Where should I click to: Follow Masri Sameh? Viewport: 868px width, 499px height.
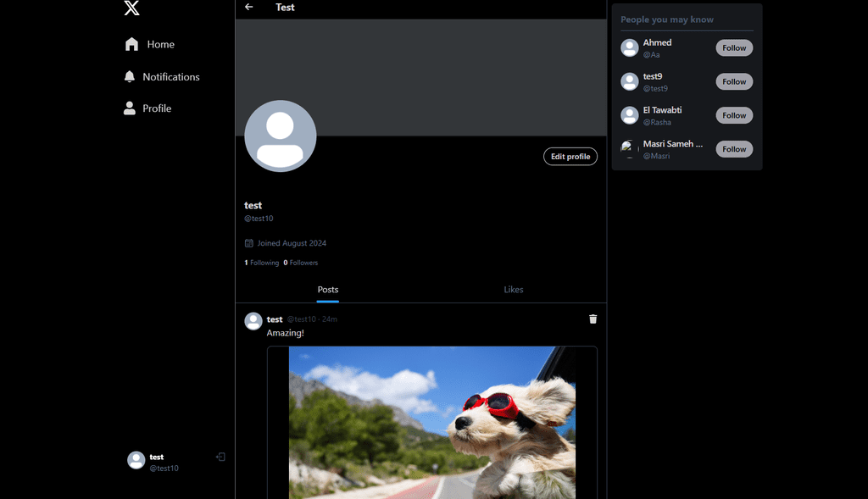(734, 149)
